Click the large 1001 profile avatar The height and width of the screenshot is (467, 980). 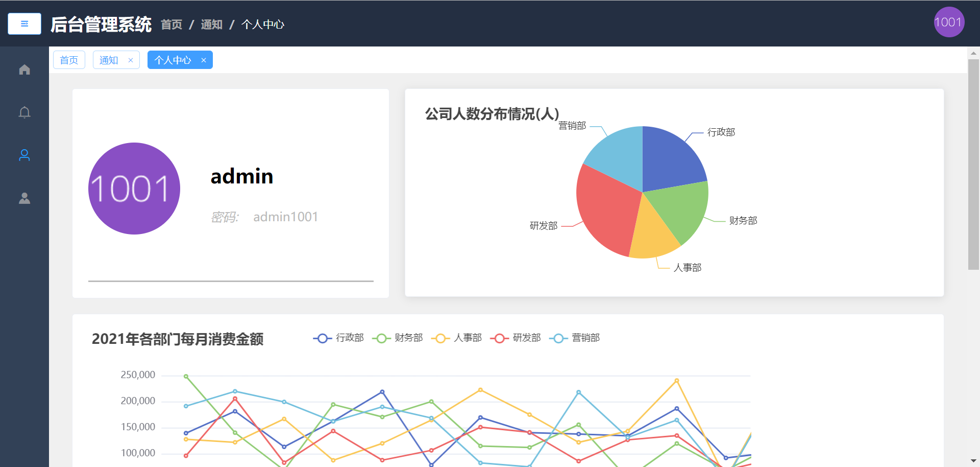134,189
